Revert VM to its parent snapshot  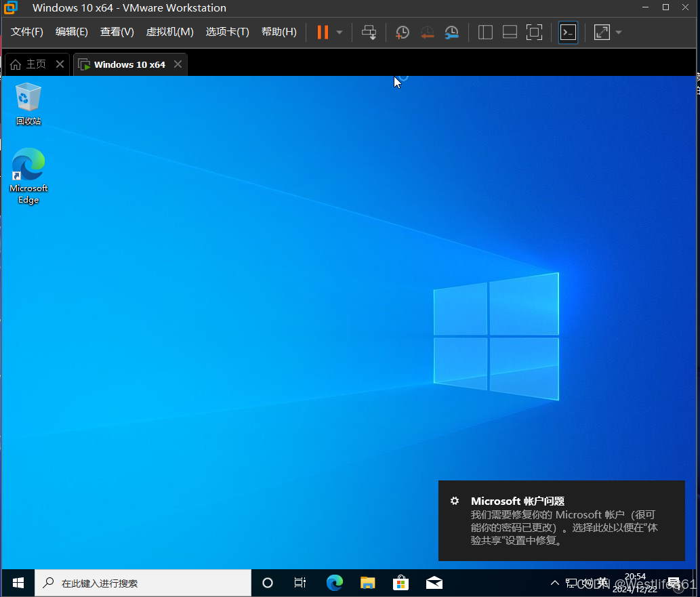pos(427,32)
